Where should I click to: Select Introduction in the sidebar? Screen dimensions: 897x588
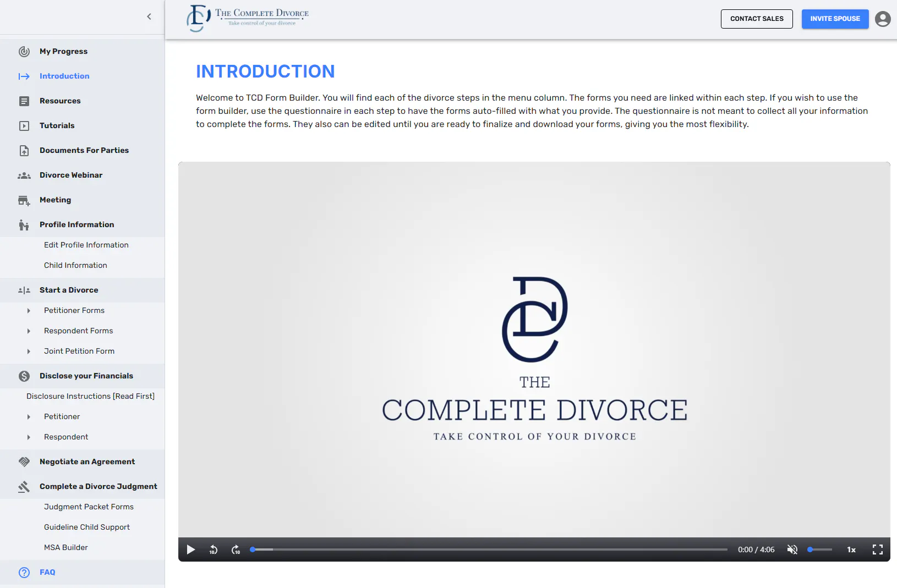point(64,76)
